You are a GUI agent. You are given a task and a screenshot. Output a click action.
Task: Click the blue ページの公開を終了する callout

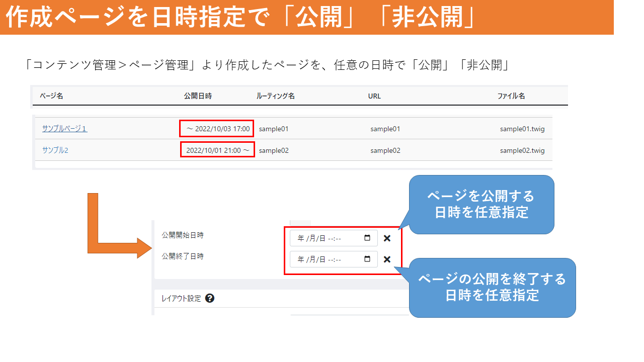(x=492, y=287)
